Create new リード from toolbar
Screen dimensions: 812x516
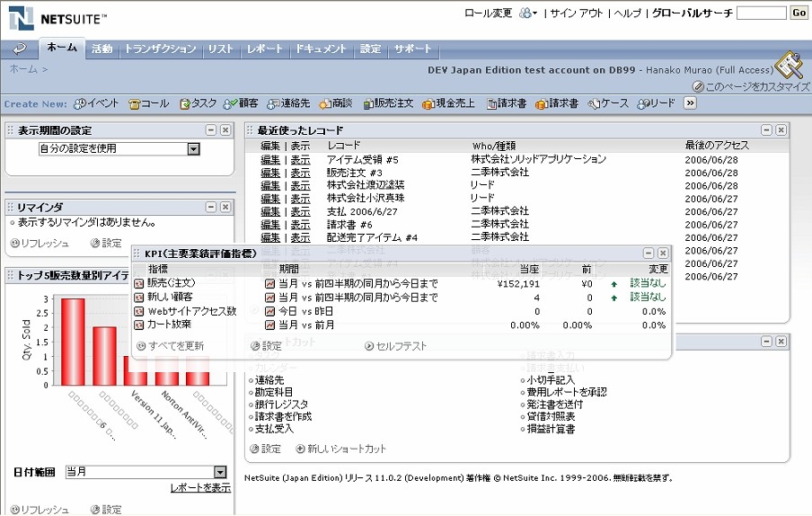point(656,103)
